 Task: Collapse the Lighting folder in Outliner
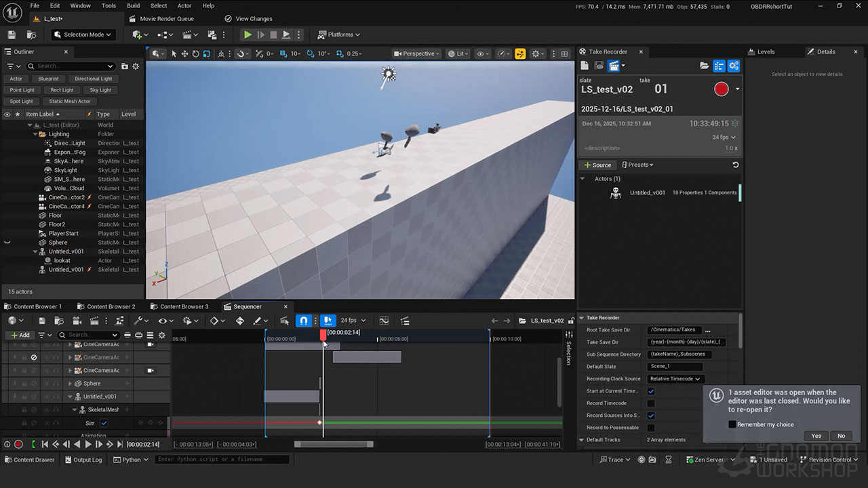coord(35,134)
